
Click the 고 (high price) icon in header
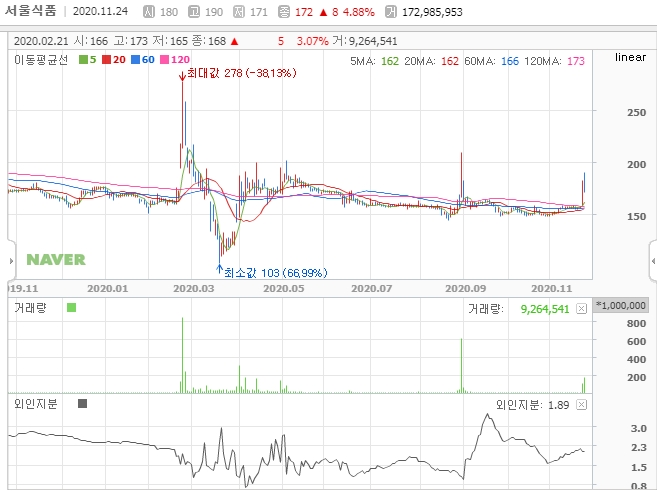194,12
